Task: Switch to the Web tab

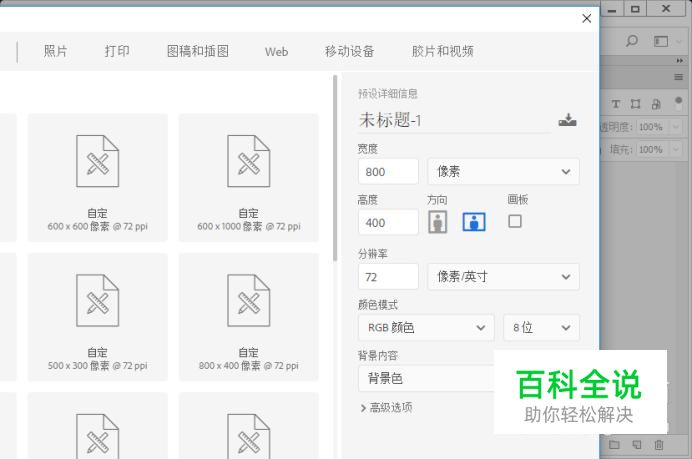Action: [x=276, y=52]
